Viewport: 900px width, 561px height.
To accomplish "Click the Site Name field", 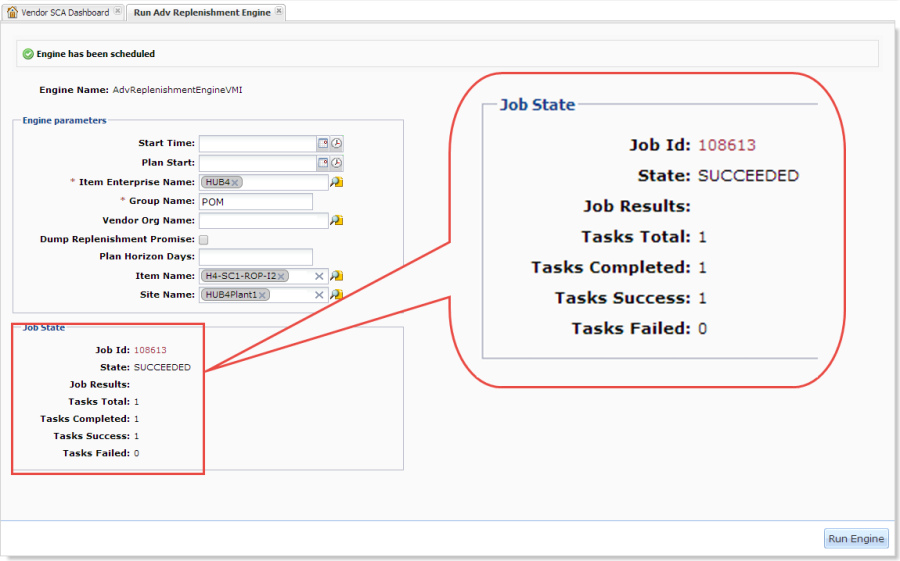I will pyautogui.click(x=263, y=295).
